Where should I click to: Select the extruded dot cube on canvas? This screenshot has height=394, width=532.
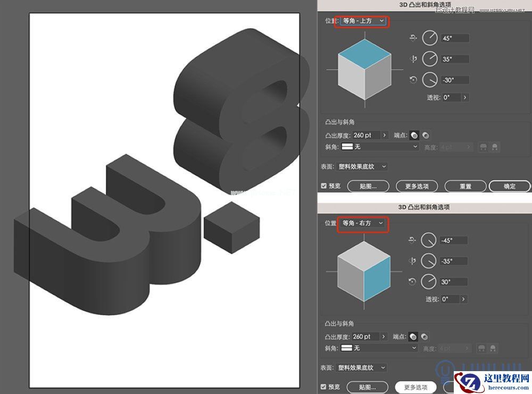tap(232, 228)
